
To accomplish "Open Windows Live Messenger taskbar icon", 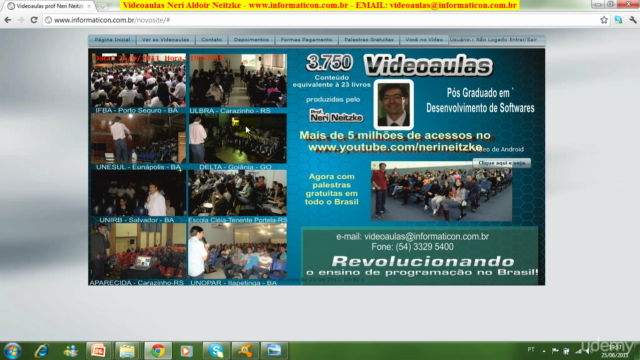I will point(70,351).
